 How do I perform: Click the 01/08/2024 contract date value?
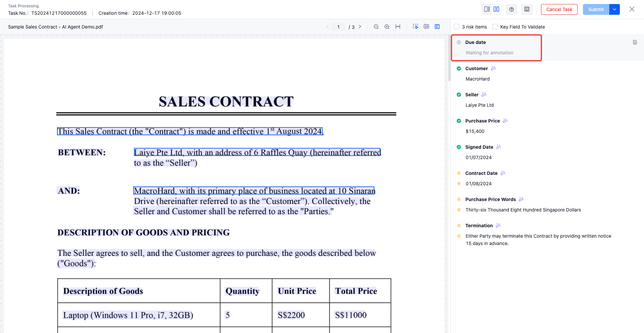click(x=479, y=184)
